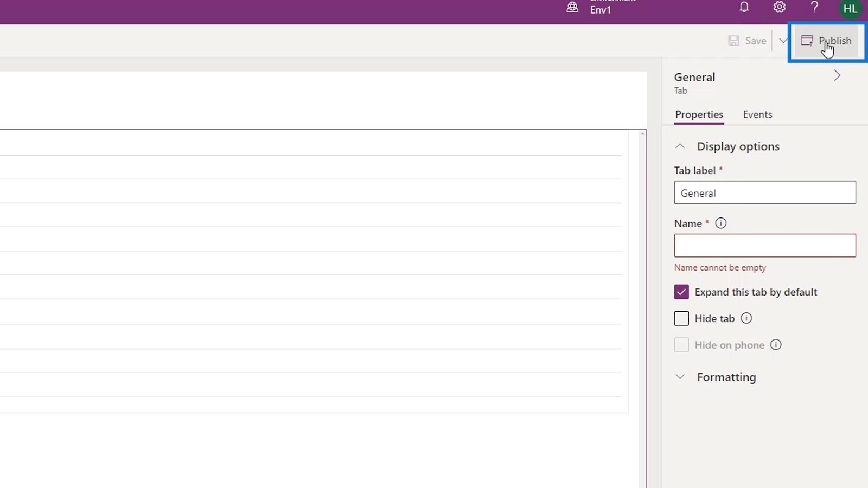Viewport: 868px width, 488px height.
Task: Open the settings gear icon
Action: click(x=780, y=7)
